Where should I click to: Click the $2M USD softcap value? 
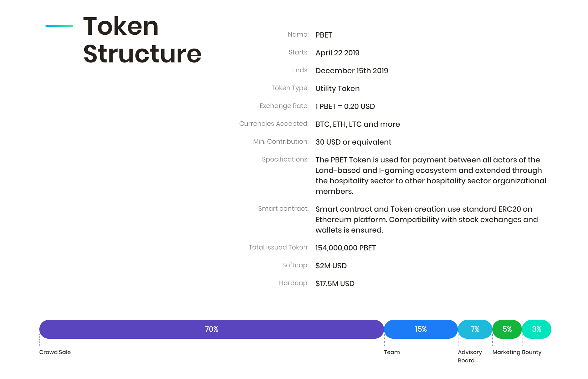331,266
